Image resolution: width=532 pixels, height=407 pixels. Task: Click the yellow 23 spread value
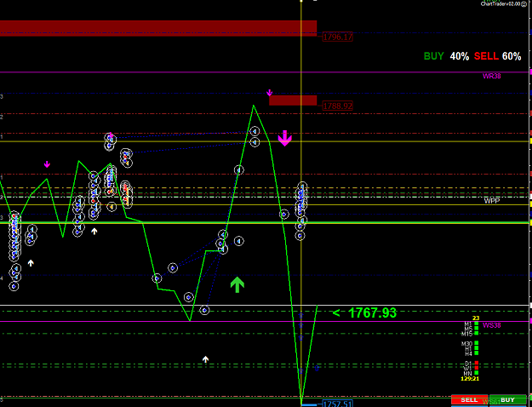click(476, 318)
